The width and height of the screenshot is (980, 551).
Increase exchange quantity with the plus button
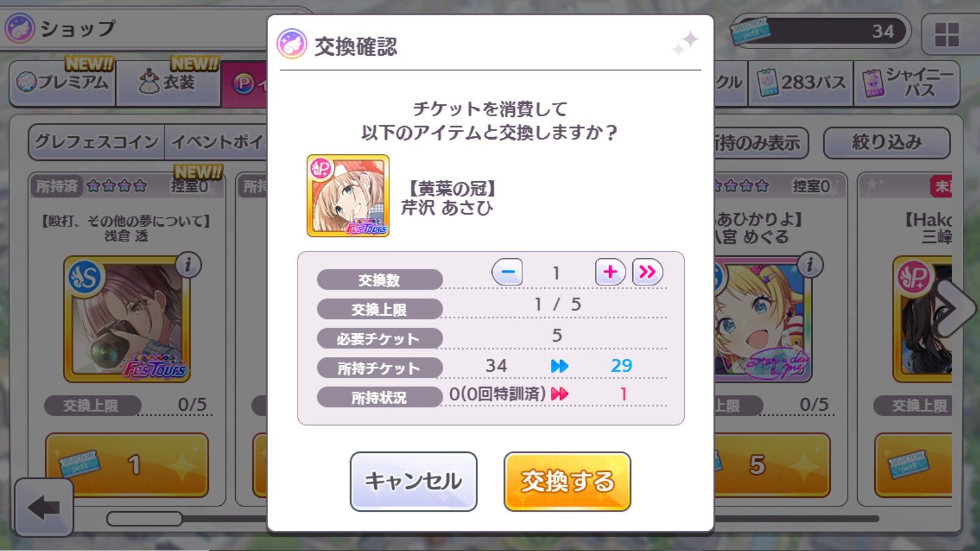[x=610, y=272]
